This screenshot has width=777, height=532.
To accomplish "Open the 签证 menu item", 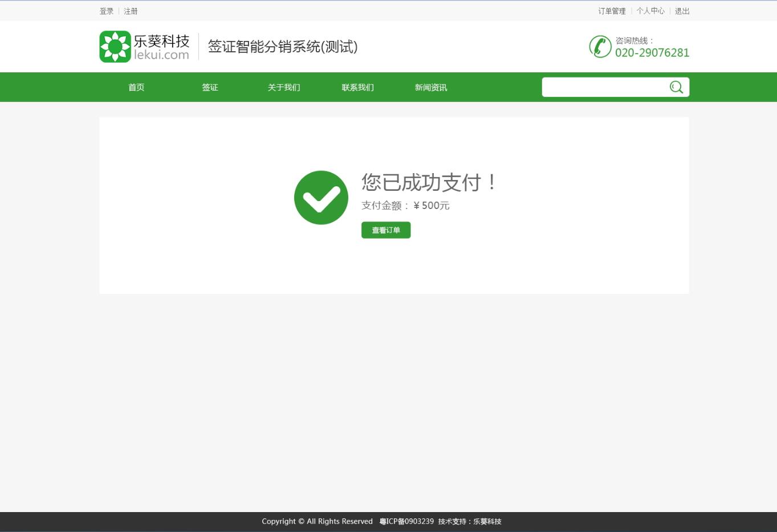I will click(x=210, y=87).
